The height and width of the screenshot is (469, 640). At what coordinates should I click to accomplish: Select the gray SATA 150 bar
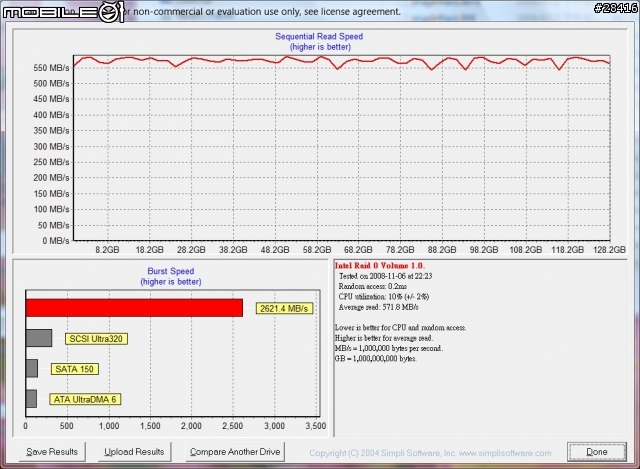pyautogui.click(x=32, y=368)
